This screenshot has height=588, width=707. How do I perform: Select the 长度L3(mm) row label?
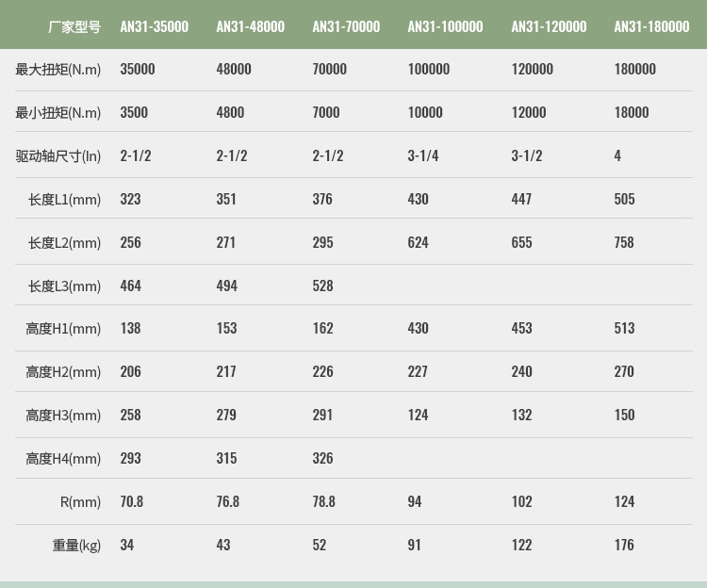point(64,286)
